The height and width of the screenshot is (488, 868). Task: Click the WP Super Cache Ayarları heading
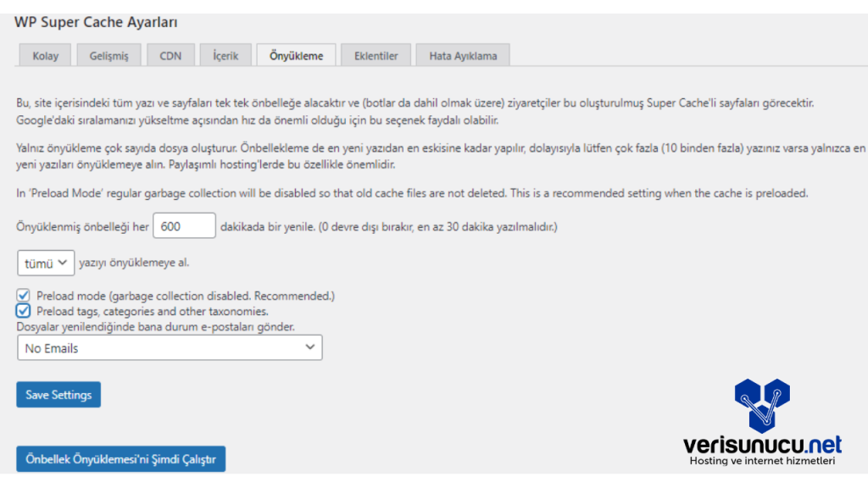[x=96, y=22]
